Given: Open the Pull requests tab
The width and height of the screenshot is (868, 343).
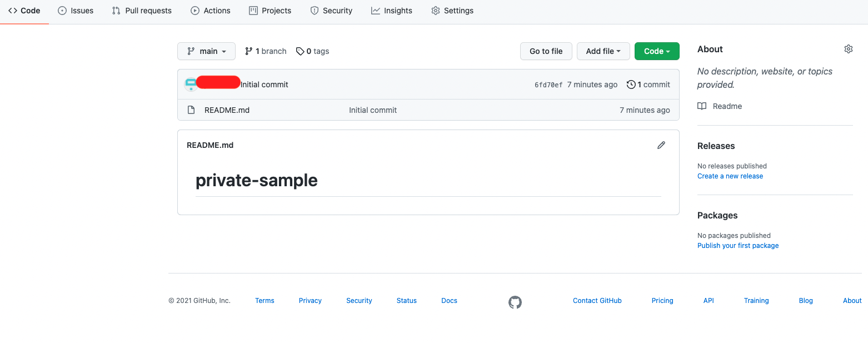Looking at the screenshot, I should (x=142, y=11).
